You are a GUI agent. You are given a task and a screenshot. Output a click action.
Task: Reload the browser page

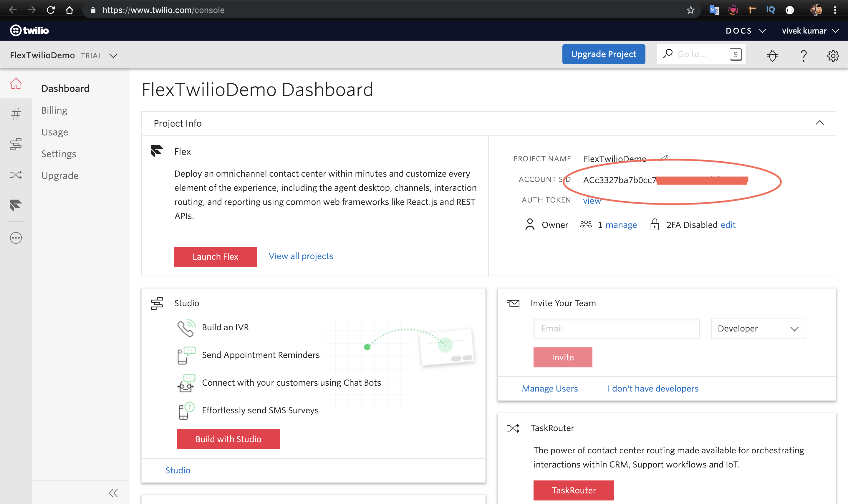click(x=51, y=10)
